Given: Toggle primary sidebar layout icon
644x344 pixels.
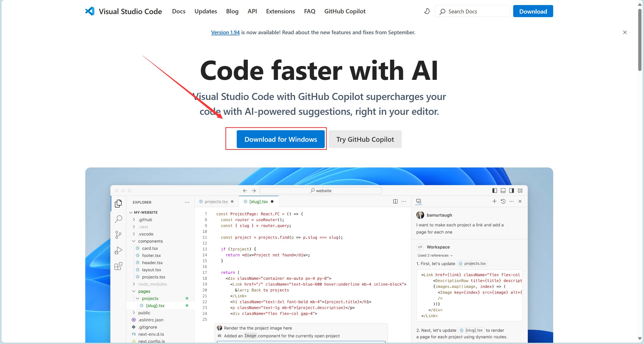Looking at the screenshot, I should click(495, 191).
